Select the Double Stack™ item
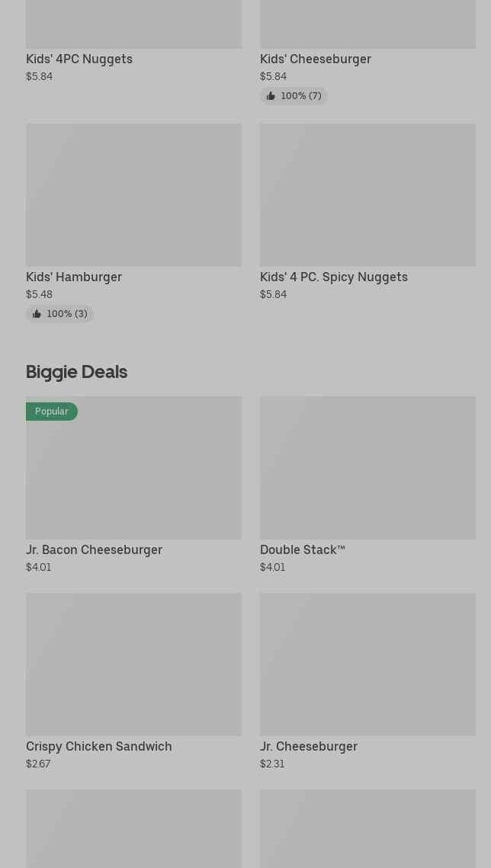 click(x=303, y=549)
